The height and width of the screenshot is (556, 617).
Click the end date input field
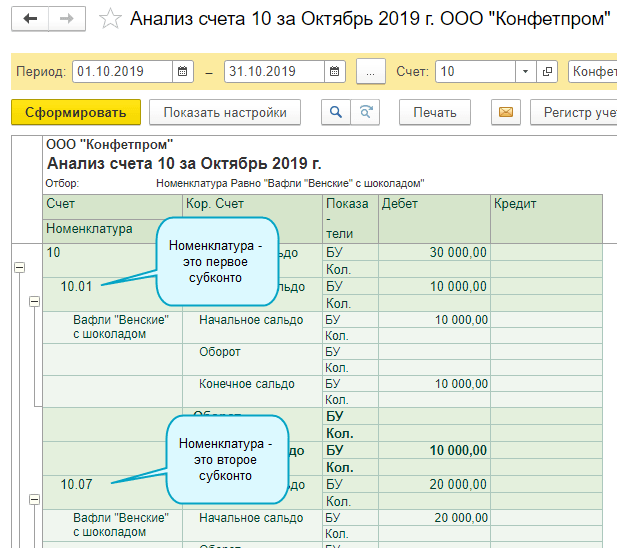[x=274, y=72]
